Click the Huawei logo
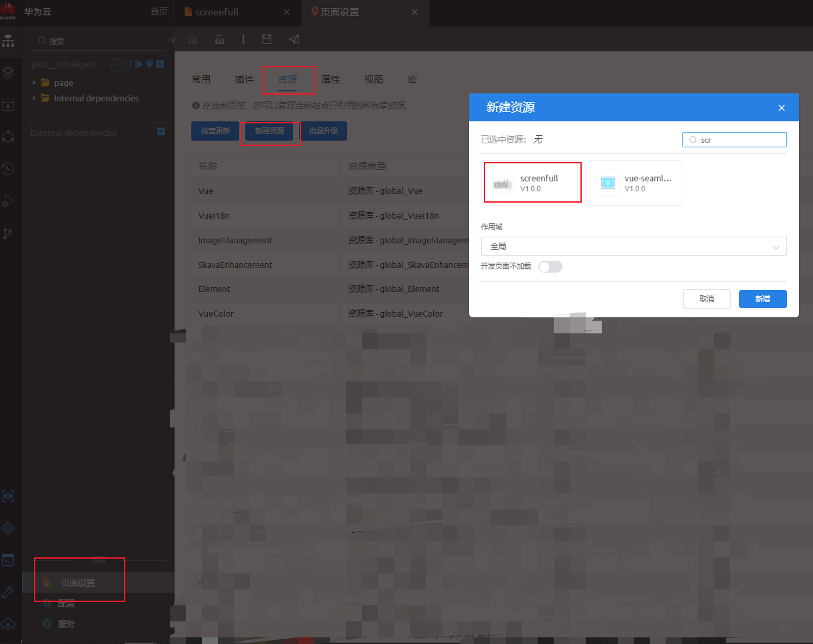813x644 pixels. [x=8, y=11]
